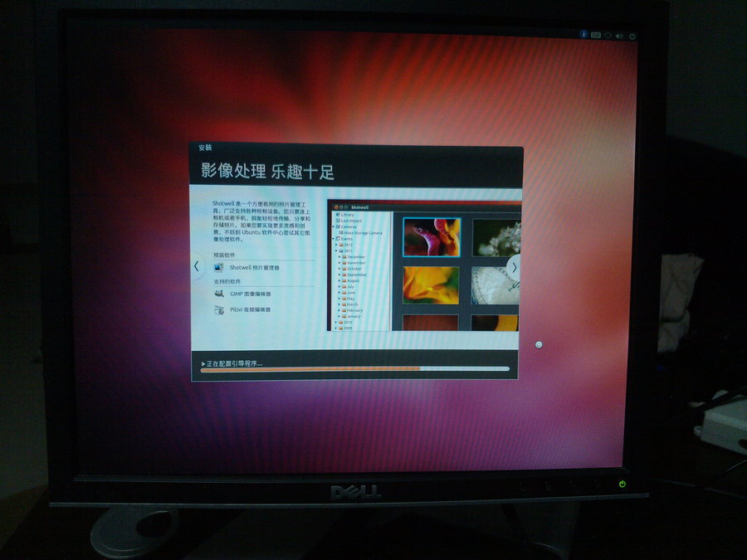Open the sound volume indicator

619,37
